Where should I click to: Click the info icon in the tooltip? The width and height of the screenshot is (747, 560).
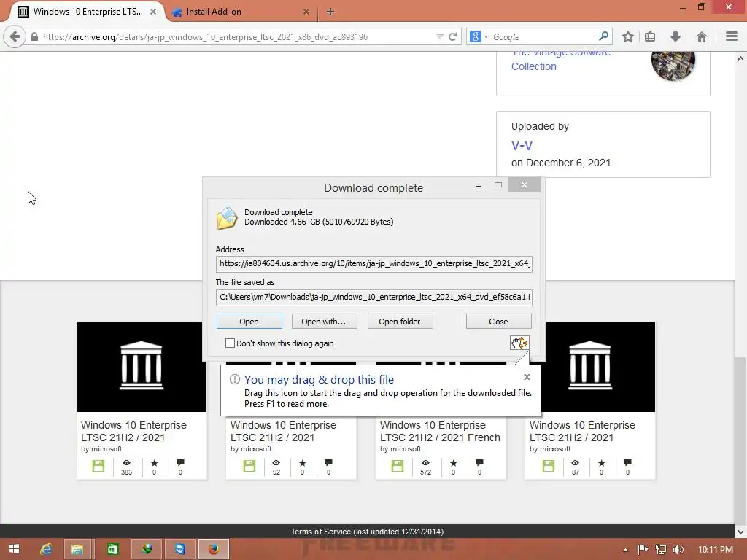tap(234, 379)
